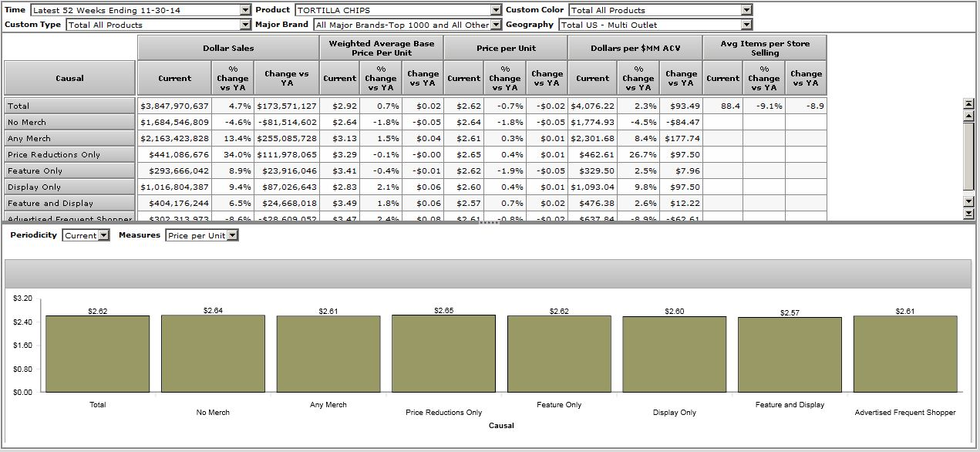Click the Dollar Sales column group header
The height and width of the screenshot is (452, 980).
tap(228, 48)
